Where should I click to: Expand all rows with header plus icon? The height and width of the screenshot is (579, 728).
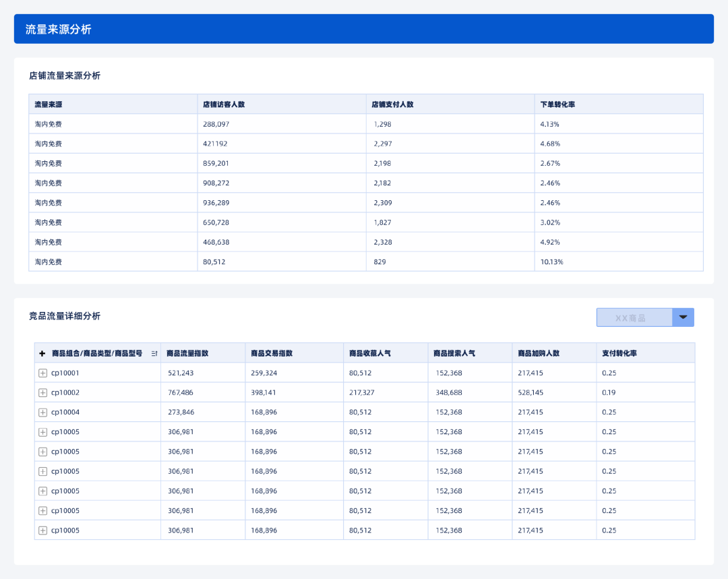[x=42, y=353]
